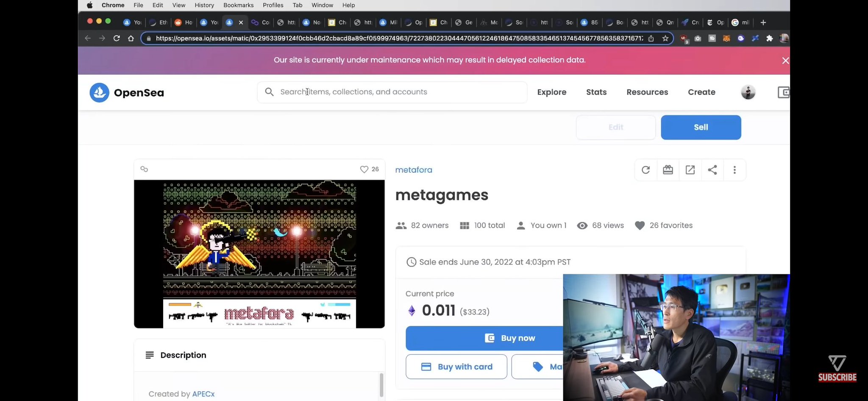Bookmark this page with the star

(x=665, y=38)
